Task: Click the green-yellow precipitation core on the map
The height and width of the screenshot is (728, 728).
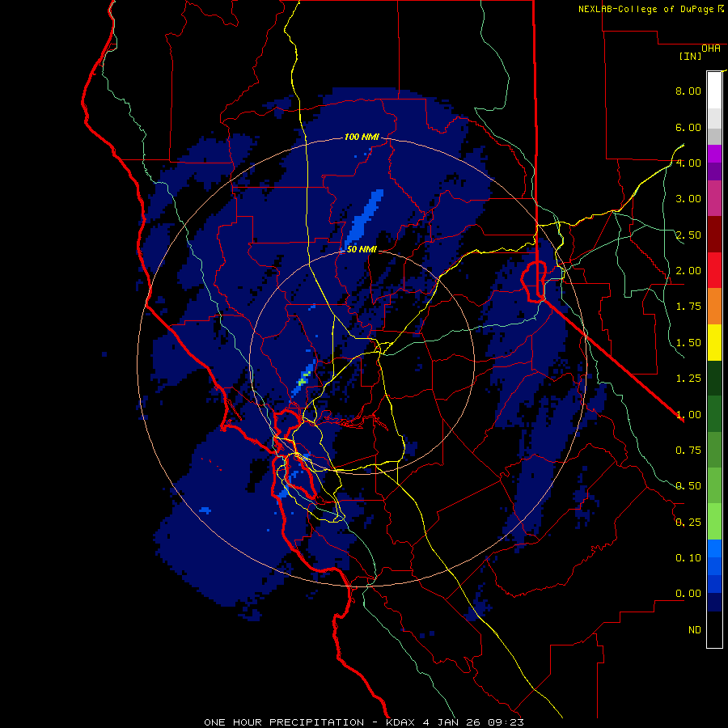Action: (x=303, y=379)
